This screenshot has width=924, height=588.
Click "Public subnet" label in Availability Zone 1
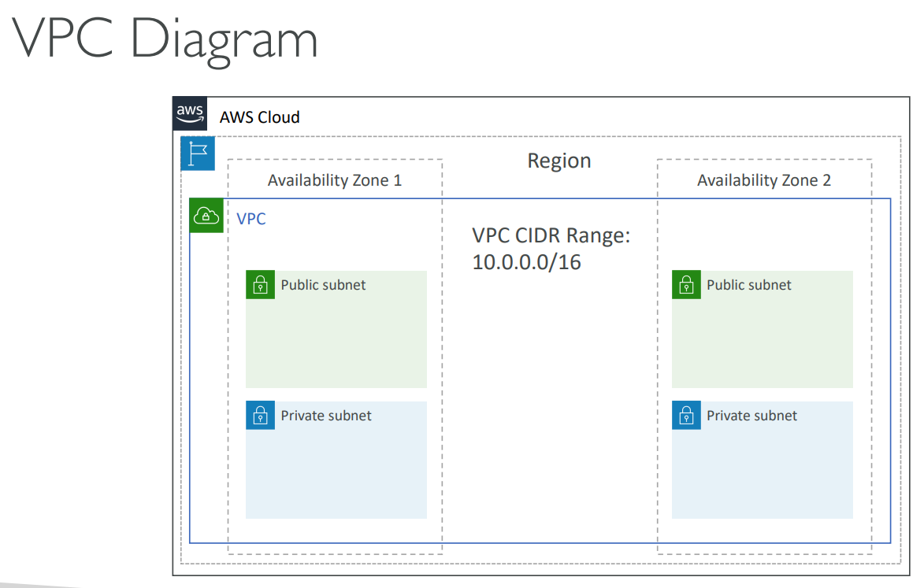point(323,285)
